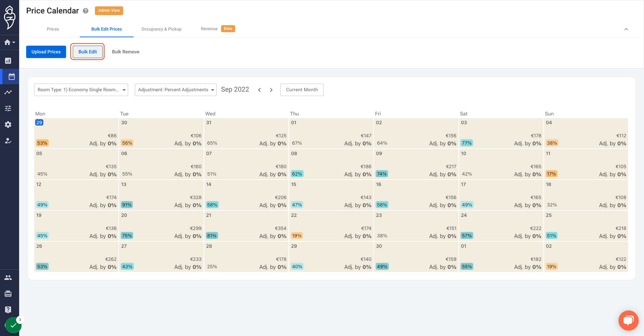Open the dashboard bar chart icon
The width and height of the screenshot is (644, 336).
click(8, 61)
